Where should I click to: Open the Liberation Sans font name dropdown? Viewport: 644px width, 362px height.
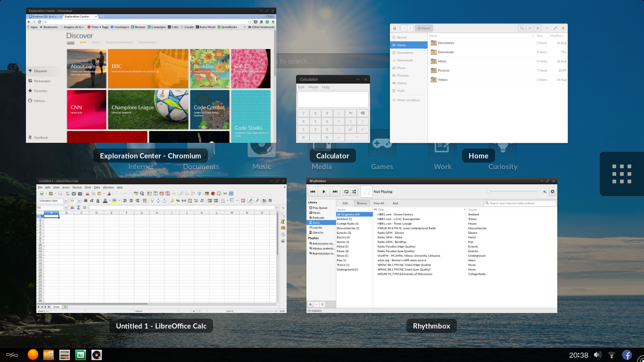pyautogui.click(x=66, y=200)
